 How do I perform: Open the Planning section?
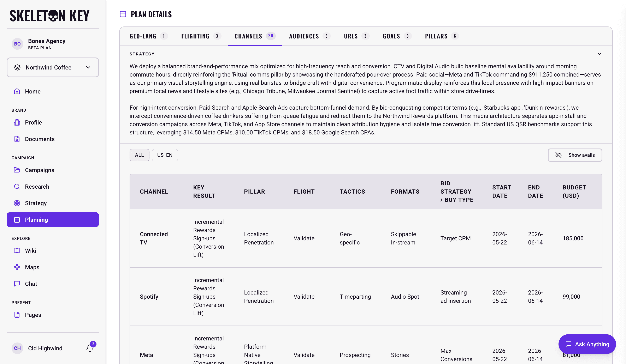tap(53, 220)
